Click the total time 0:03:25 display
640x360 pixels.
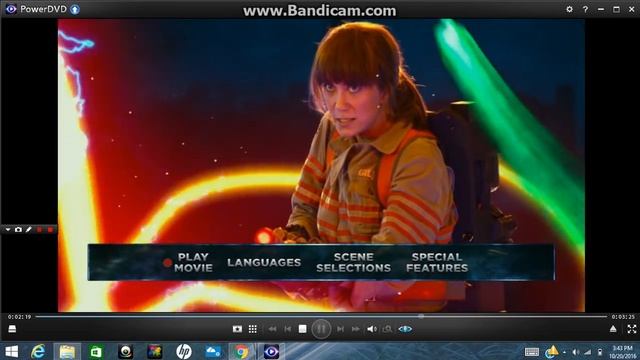point(623,317)
